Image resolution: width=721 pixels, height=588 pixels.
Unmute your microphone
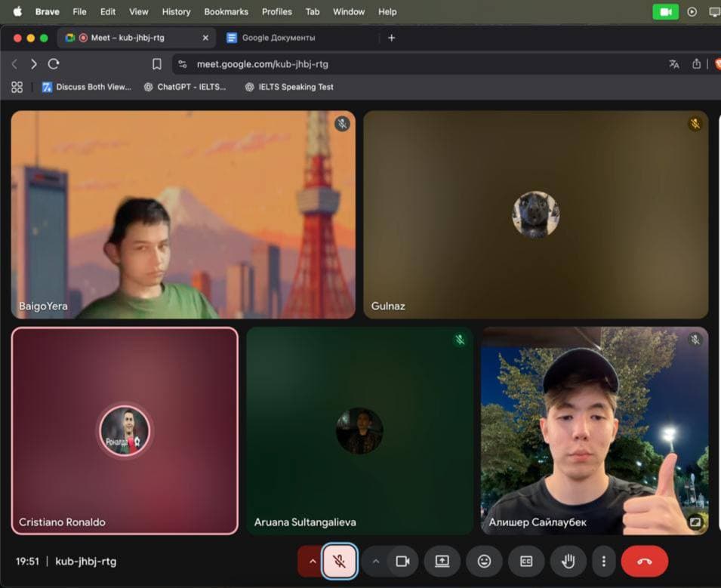click(x=340, y=562)
